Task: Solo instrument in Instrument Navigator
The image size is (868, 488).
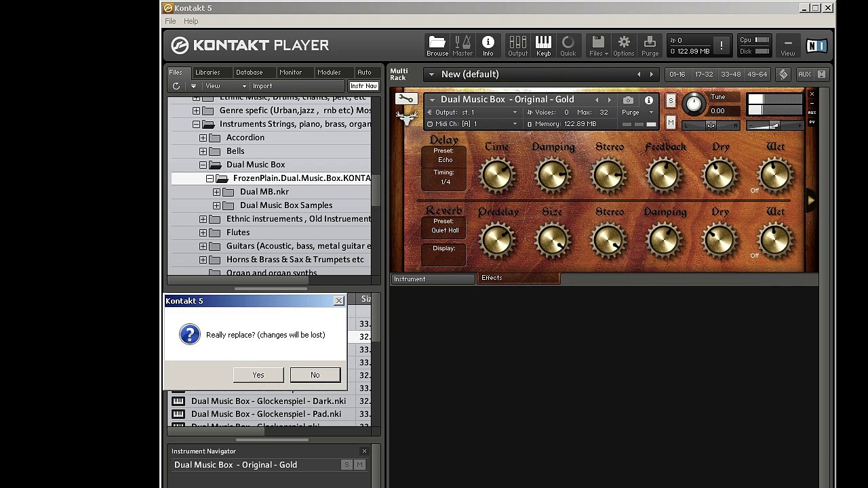Action: [x=347, y=465]
